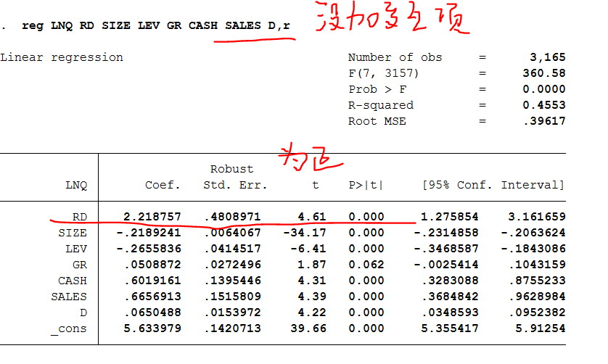Click the 'Coef.' column header

pyautogui.click(x=163, y=186)
